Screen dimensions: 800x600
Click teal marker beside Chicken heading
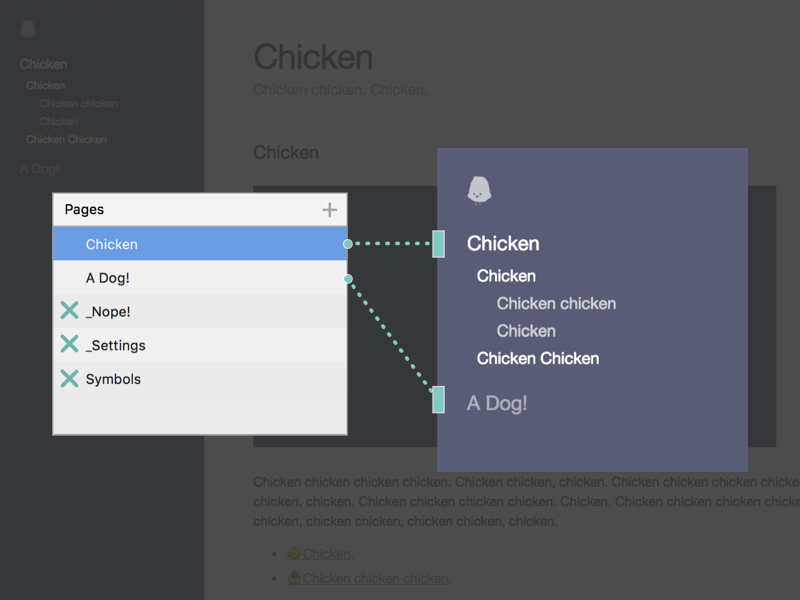438,244
